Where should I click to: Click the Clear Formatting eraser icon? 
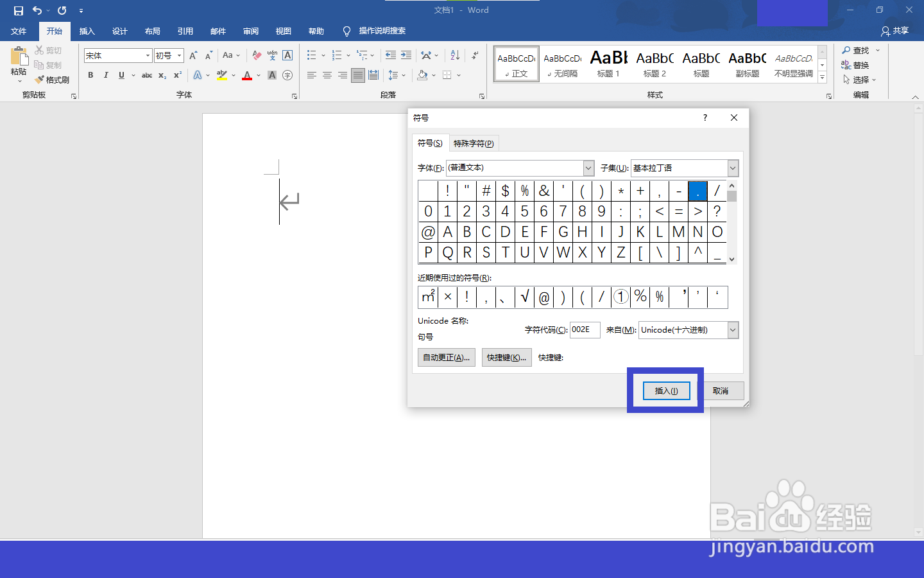pyautogui.click(x=257, y=56)
